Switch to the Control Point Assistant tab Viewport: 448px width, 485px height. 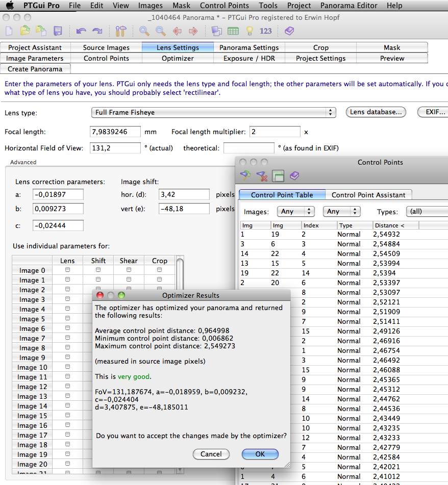pos(368,195)
